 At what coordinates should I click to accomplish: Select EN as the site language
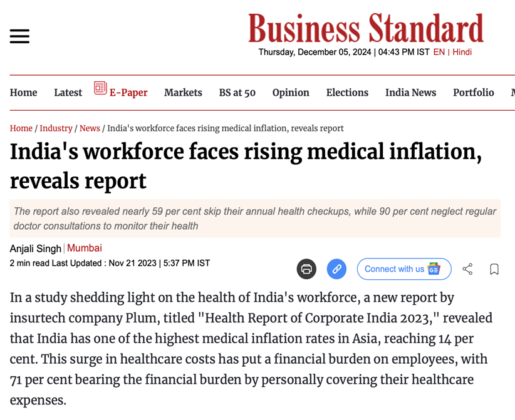pyautogui.click(x=438, y=52)
